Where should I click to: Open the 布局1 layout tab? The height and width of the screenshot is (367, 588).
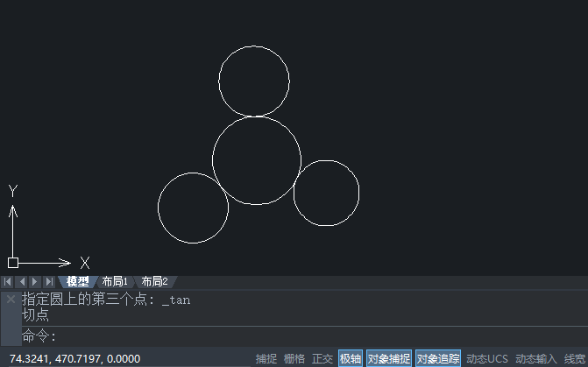click(115, 281)
